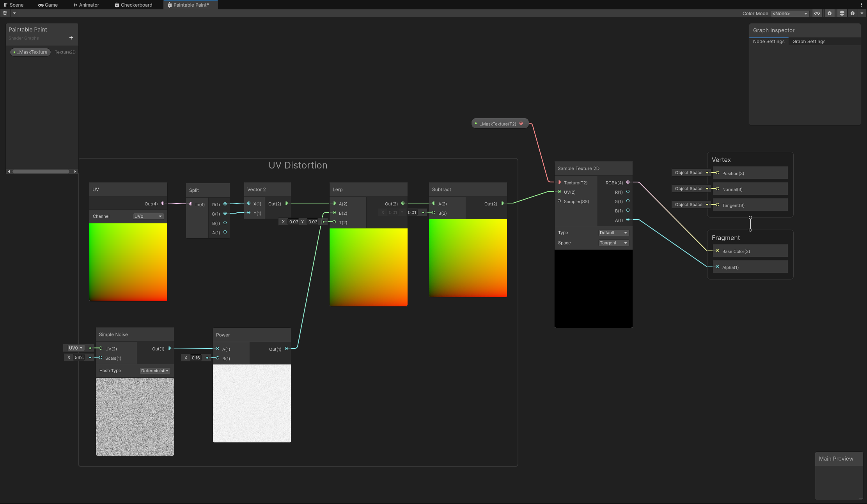Edit the Lerp T input Y value
867x504 pixels.
point(313,222)
